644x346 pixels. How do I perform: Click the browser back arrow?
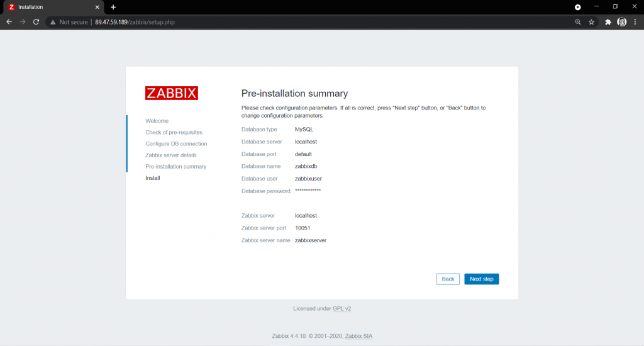point(9,22)
